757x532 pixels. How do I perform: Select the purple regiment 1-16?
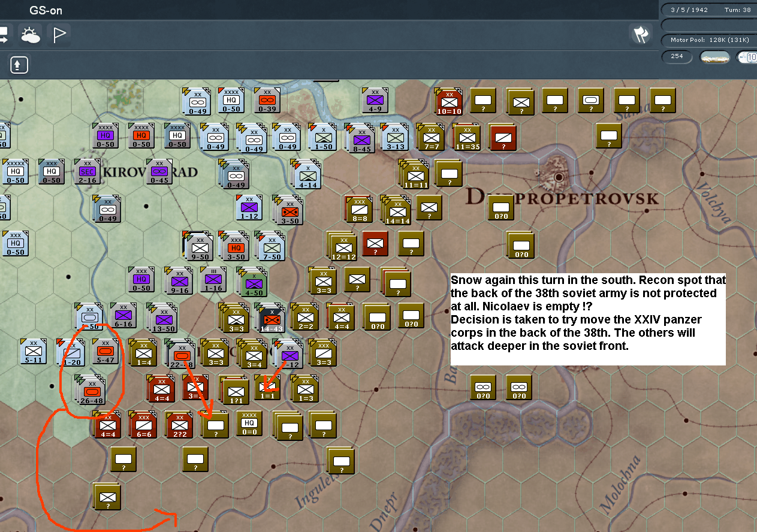click(x=213, y=280)
